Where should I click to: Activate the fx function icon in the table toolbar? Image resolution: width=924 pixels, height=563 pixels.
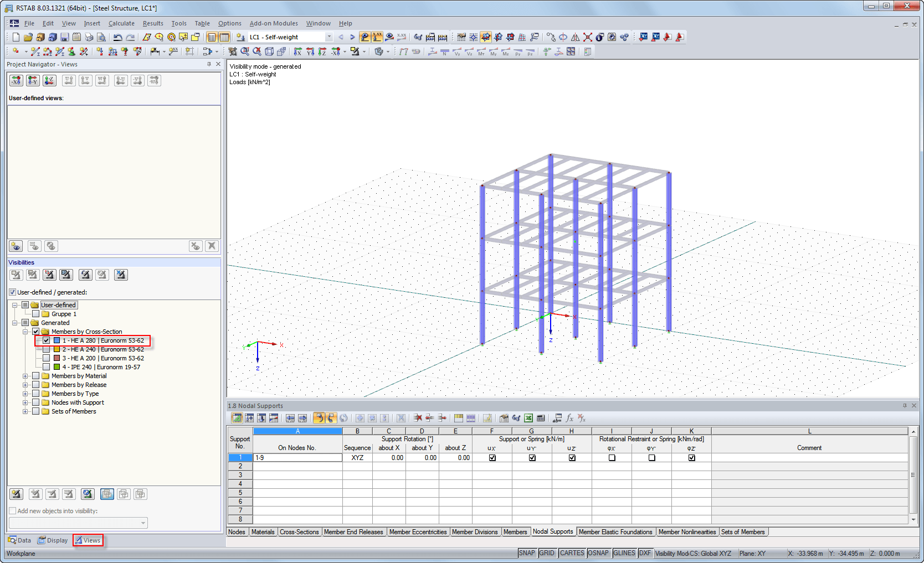click(x=569, y=419)
